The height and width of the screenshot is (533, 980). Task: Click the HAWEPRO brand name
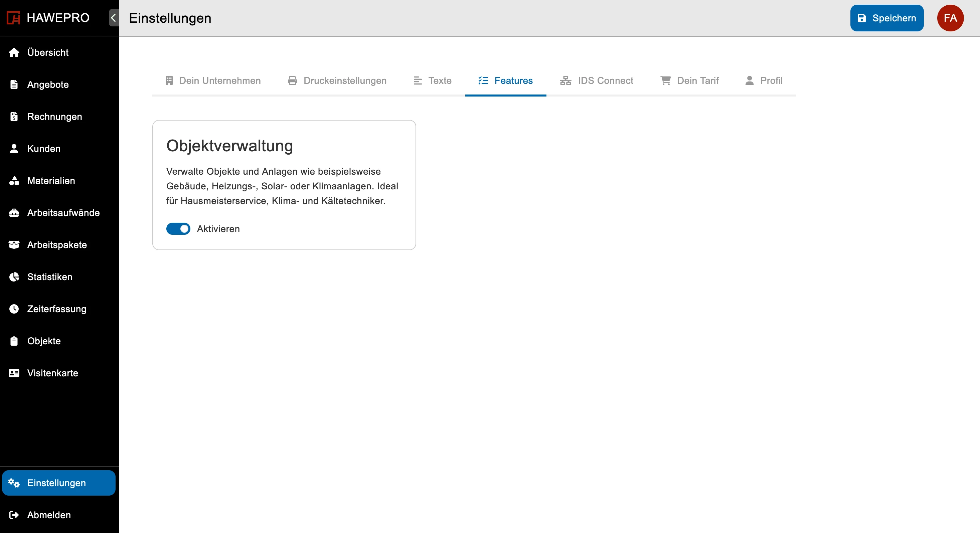pos(58,18)
